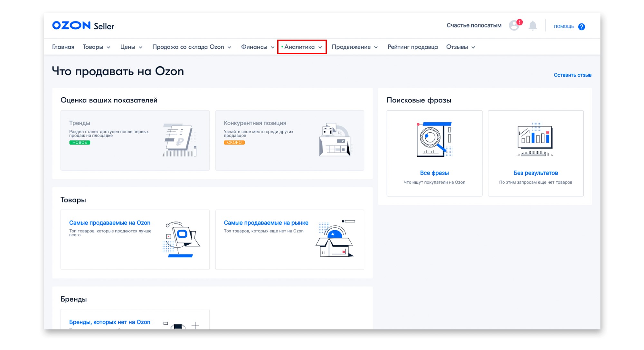
Task: Open Рейтинг продавца page
Action: click(x=413, y=47)
